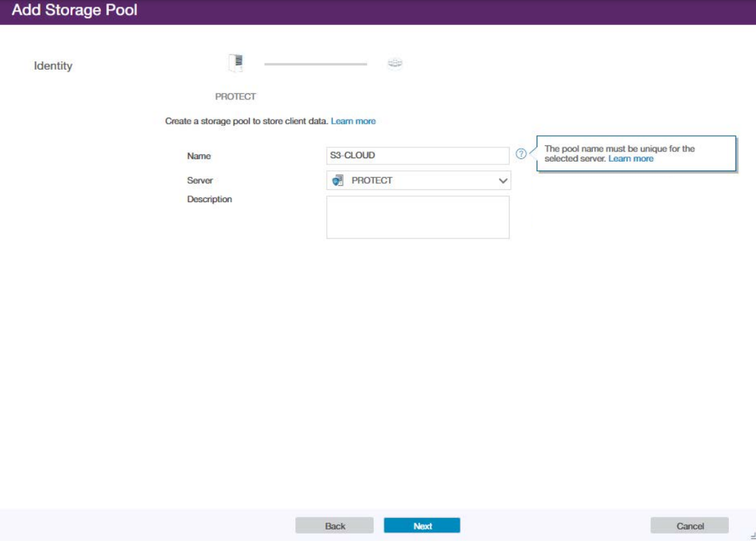Cancel the Add Storage Pool wizard
This screenshot has height=541, width=756.
(690, 525)
